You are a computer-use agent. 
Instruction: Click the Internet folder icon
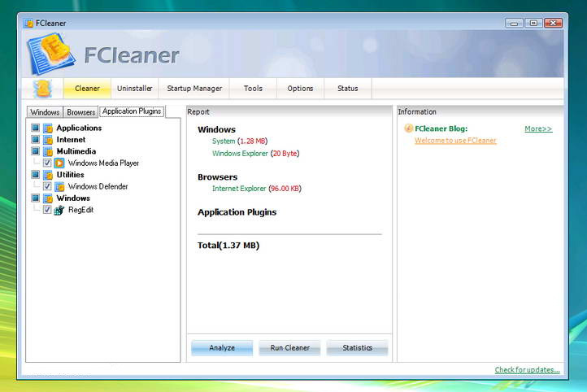coord(48,140)
